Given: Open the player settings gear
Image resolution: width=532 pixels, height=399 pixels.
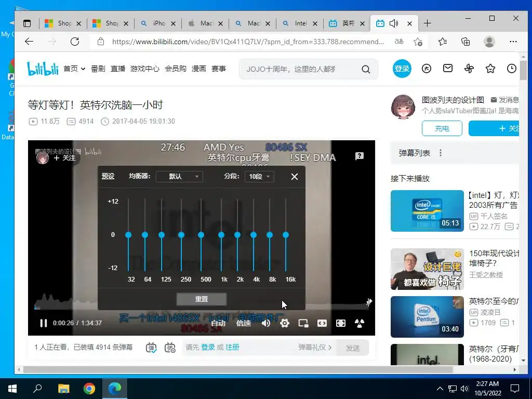Looking at the screenshot, I should 285,323.
